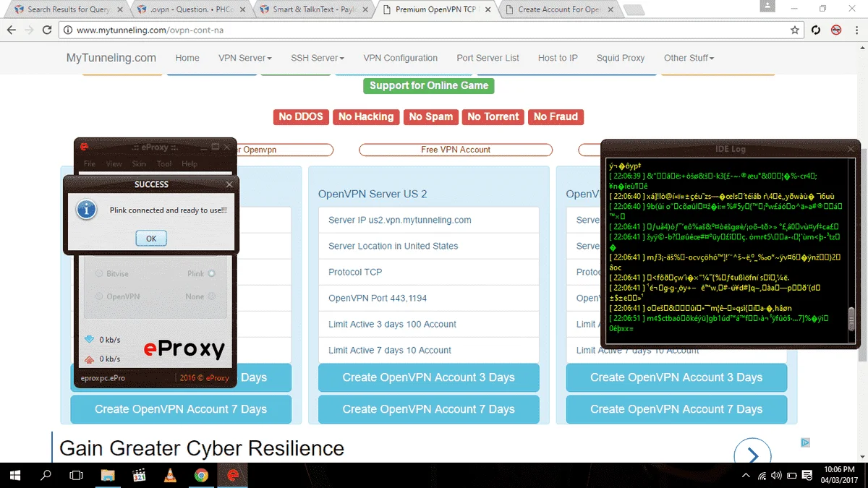Click the No DDOS red badge
The height and width of the screenshot is (488, 868).
point(301,116)
